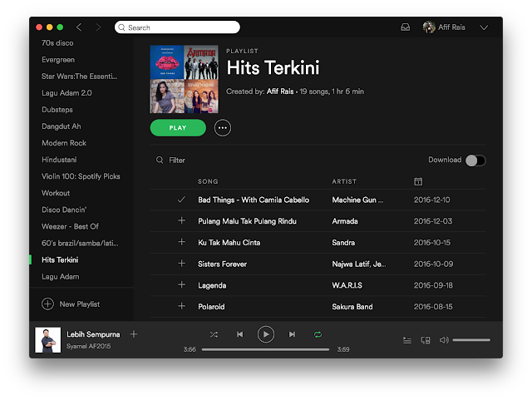The image size is (532, 400).
Task: Open the Lagu Adam 2.0 playlist
Action: [66, 93]
